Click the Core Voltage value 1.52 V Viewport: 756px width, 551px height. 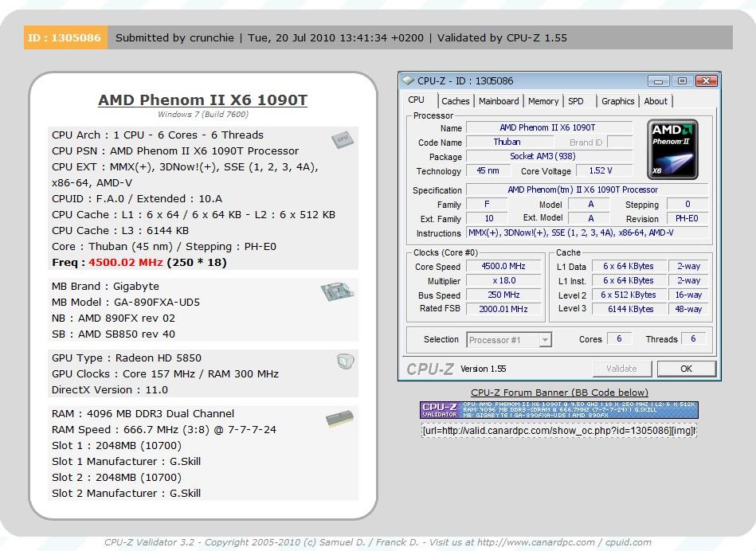click(x=603, y=170)
